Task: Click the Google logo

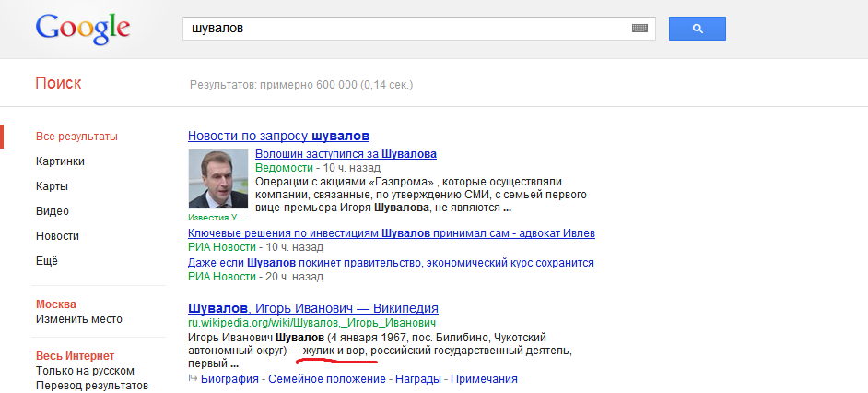Action: (x=83, y=29)
